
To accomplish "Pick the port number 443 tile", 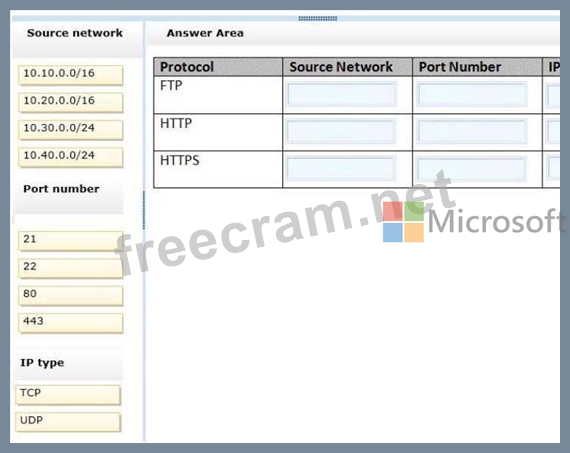I will tap(71, 323).
